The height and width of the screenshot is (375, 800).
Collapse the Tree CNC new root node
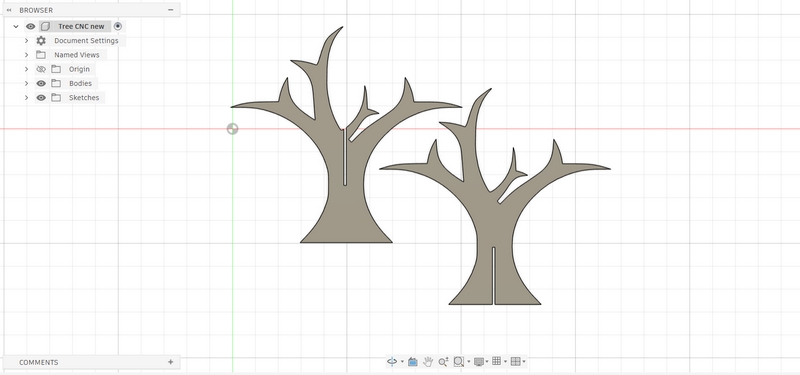(16, 27)
